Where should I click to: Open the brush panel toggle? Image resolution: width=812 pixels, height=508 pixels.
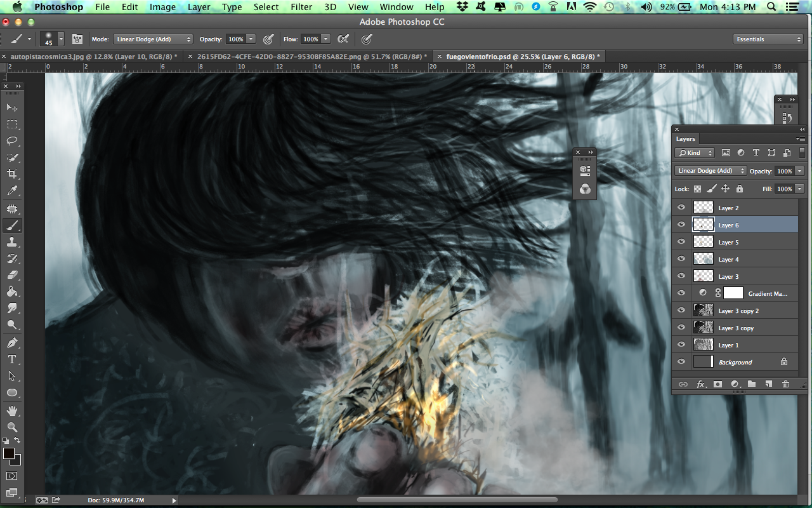point(78,39)
